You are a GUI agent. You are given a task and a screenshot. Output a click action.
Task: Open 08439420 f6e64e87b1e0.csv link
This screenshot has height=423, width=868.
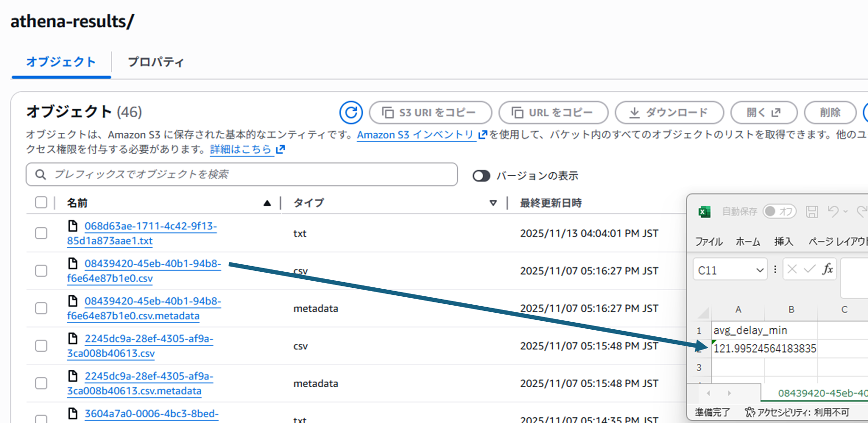[x=144, y=271]
